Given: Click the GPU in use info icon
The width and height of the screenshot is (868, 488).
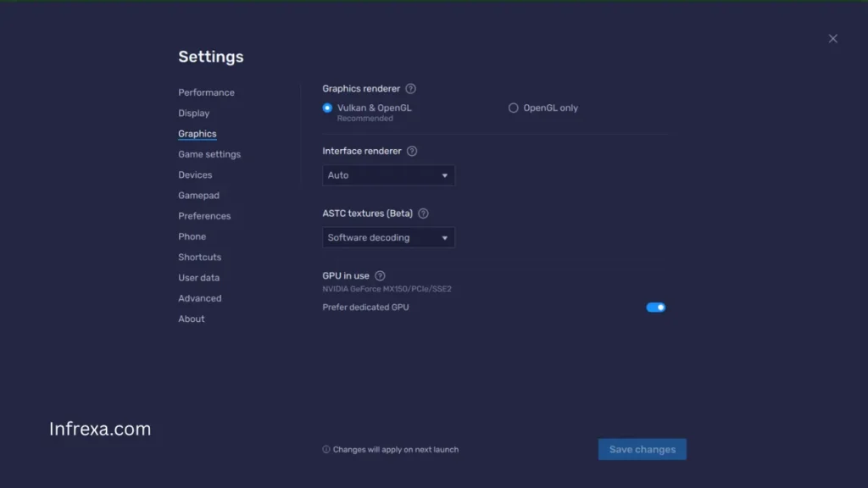Looking at the screenshot, I should 379,275.
